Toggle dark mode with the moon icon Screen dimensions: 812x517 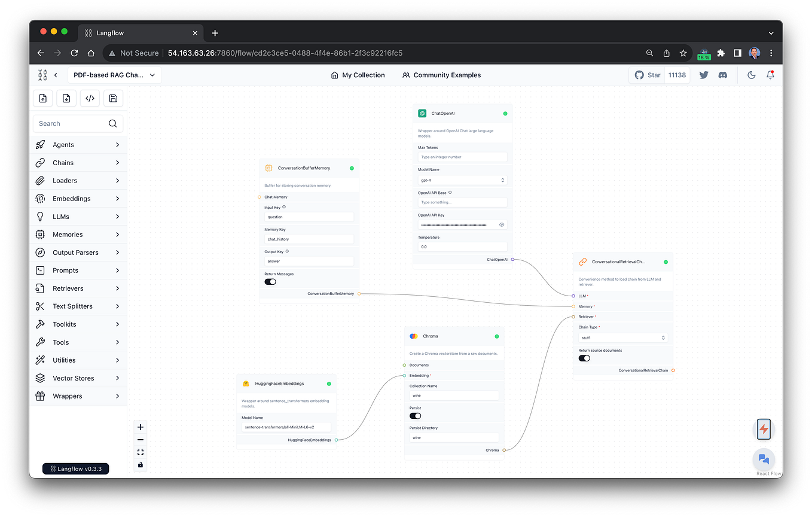coord(751,75)
